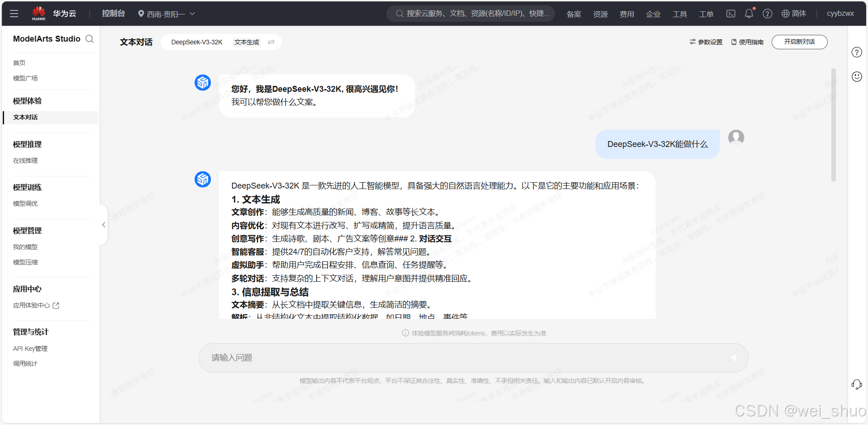Open the top bar help question icon

(x=768, y=14)
